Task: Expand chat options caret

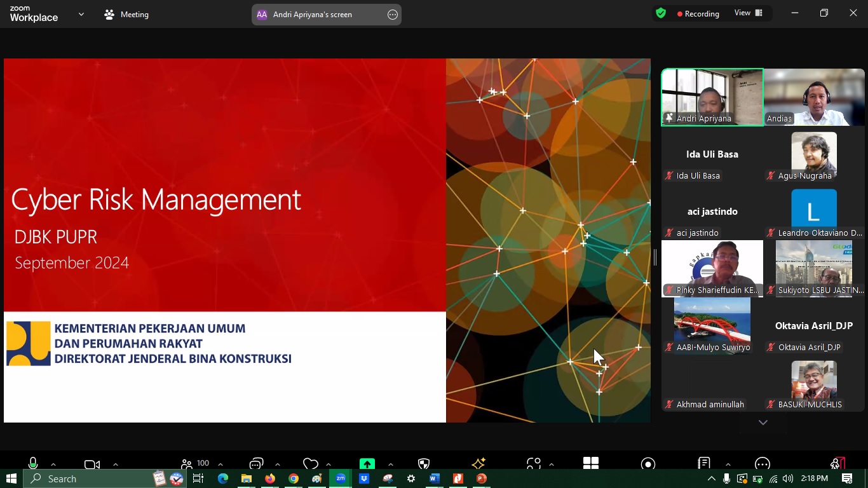Action: click(278, 464)
